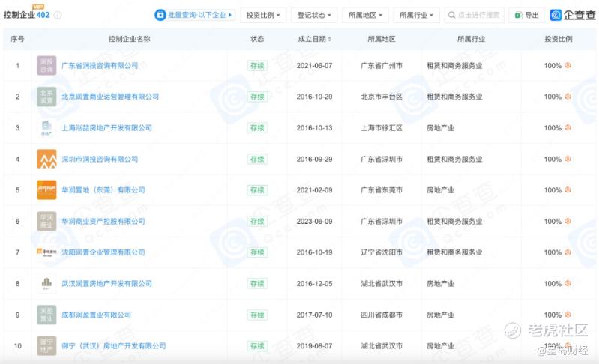
Task: Click the 所属行业 column header
Action: (471, 39)
